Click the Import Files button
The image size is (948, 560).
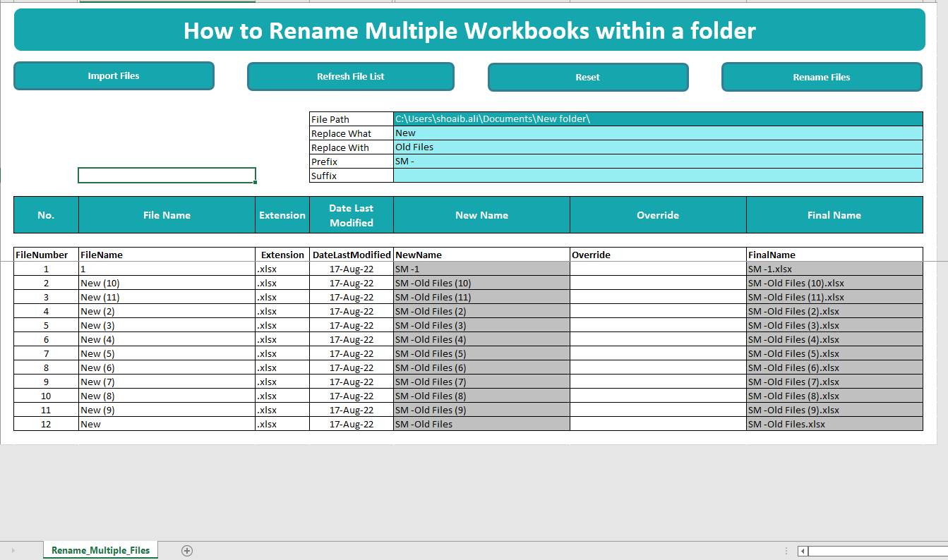(x=114, y=75)
